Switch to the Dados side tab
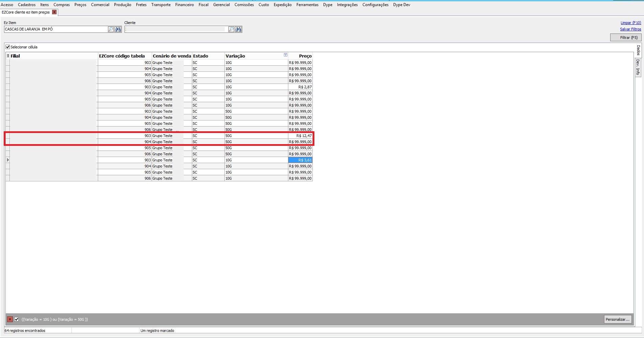 pyautogui.click(x=638, y=50)
